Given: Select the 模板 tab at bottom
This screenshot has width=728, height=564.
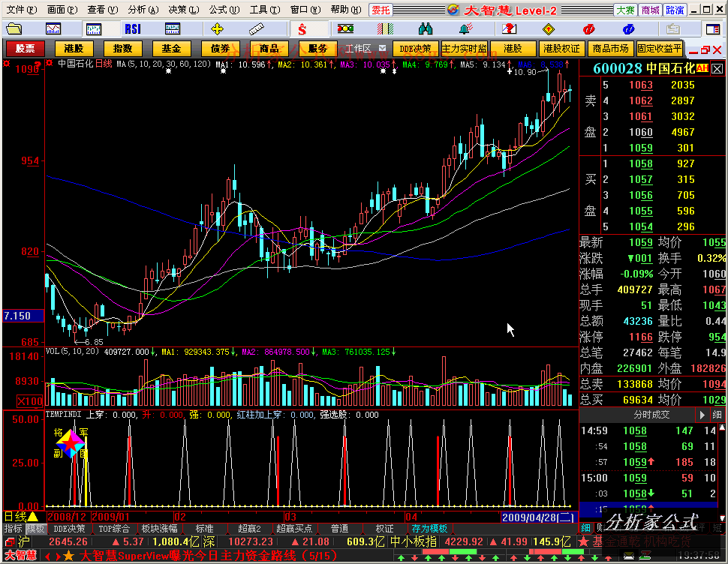Looking at the screenshot, I should coord(35,528).
